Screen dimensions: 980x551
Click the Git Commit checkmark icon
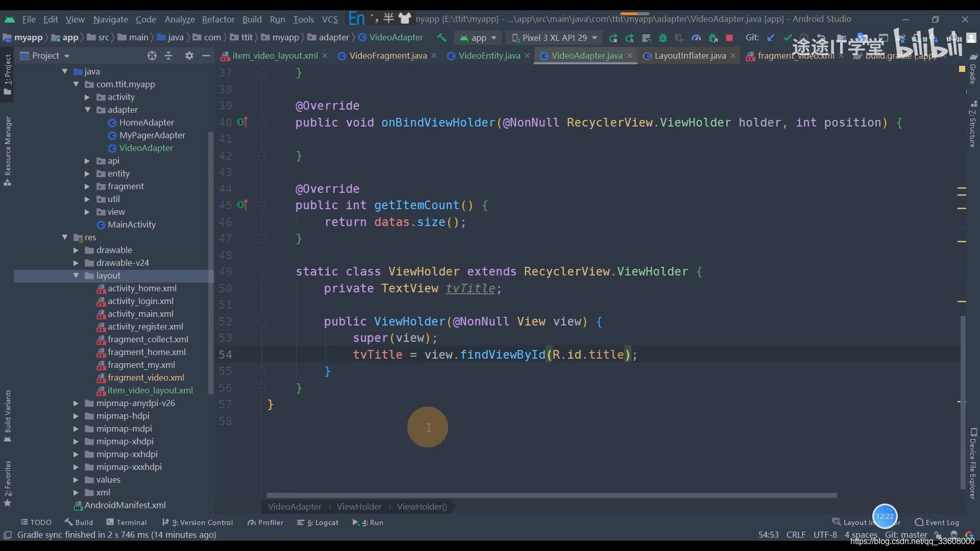point(788,38)
